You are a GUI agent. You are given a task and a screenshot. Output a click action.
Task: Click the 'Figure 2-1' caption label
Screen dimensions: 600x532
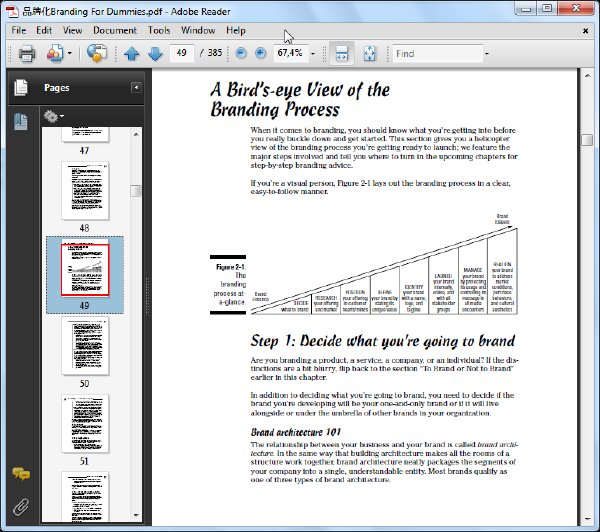pyautogui.click(x=231, y=267)
